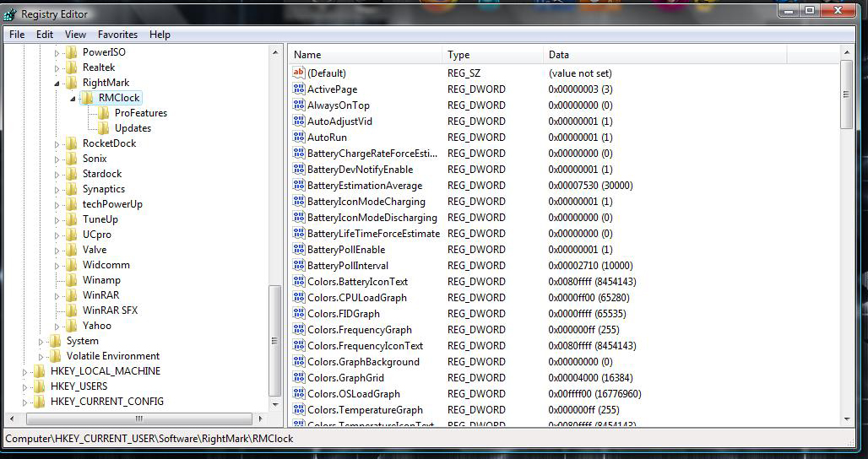Click the WinRAR SFX folder icon
This screenshot has width=868, height=459.
pyautogui.click(x=72, y=310)
